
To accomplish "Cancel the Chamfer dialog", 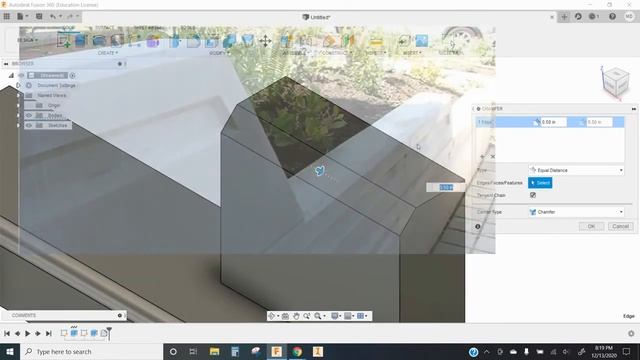I will (620, 227).
